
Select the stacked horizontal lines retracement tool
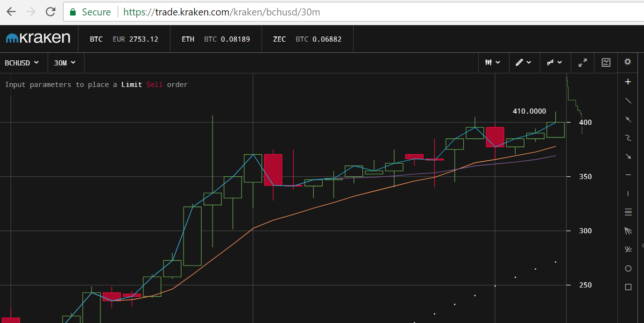tap(628, 212)
